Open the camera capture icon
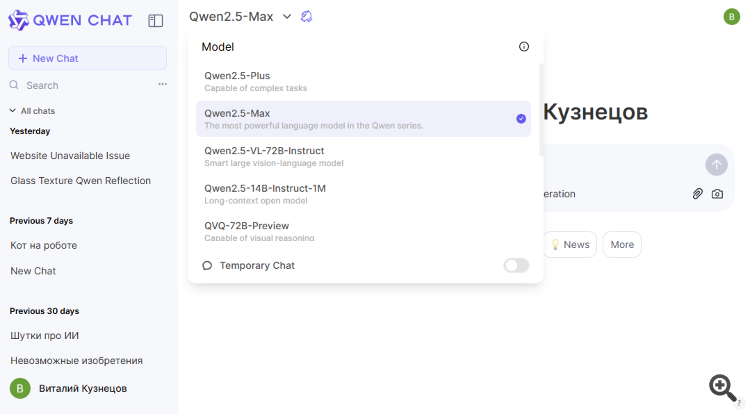Image resolution: width=750 pixels, height=414 pixels. (x=717, y=194)
